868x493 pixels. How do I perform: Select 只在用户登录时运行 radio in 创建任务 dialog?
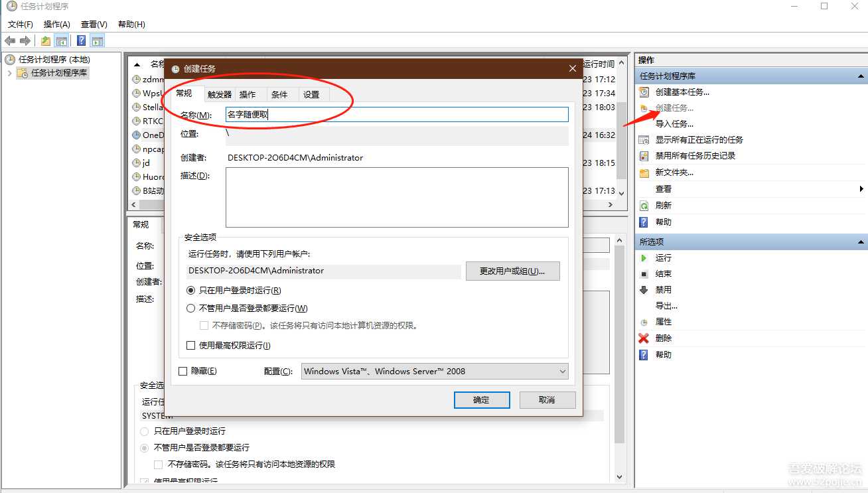point(191,291)
